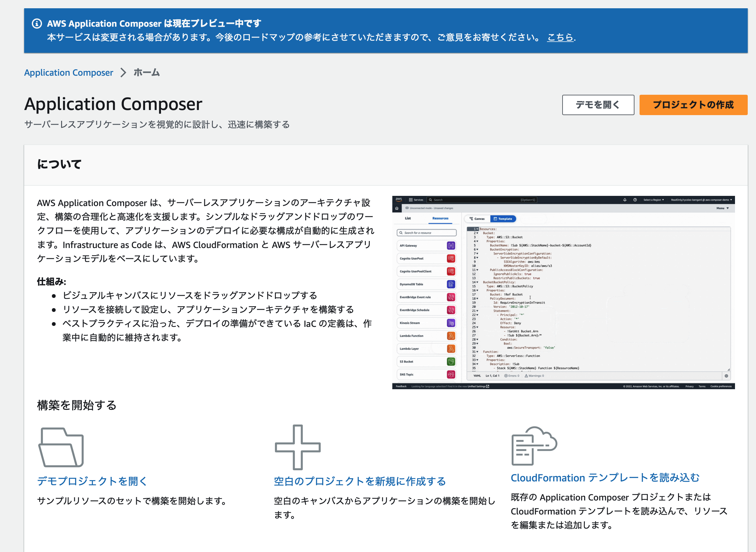Go to the Application Composer breadcrumb
This screenshot has width=756, height=552.
click(68, 72)
